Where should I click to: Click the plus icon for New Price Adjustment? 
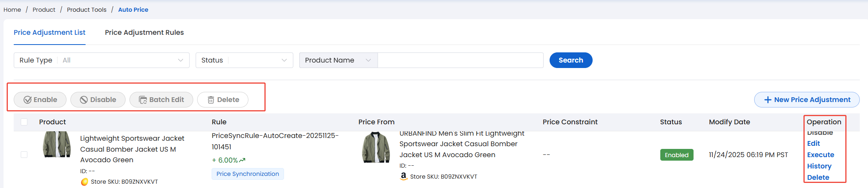click(x=768, y=100)
